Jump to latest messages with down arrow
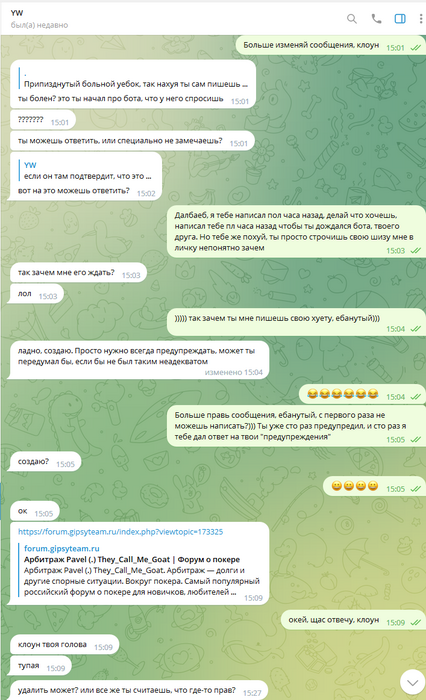Viewport: 426px width, 700px height. (x=412, y=682)
